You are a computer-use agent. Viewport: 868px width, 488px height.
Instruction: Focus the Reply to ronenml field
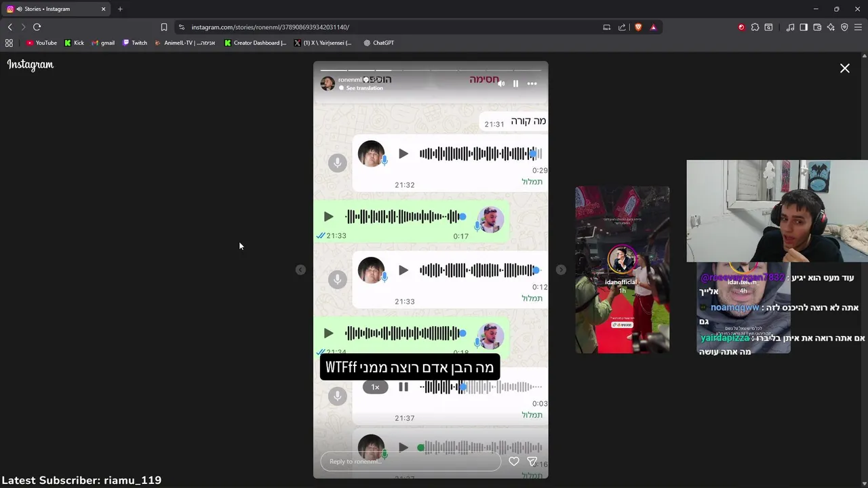point(410,462)
